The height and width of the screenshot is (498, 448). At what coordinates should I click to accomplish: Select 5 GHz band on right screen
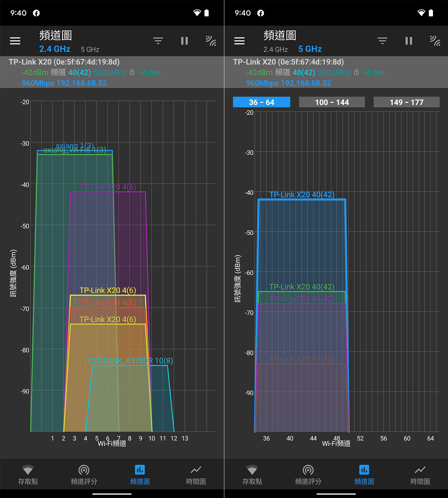pyautogui.click(x=310, y=49)
